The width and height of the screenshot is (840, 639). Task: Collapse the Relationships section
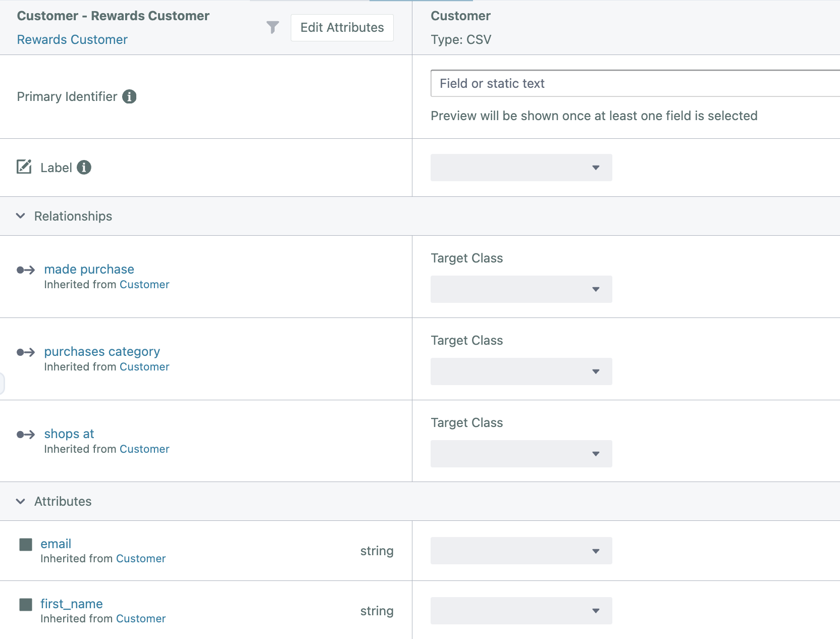pos(21,216)
